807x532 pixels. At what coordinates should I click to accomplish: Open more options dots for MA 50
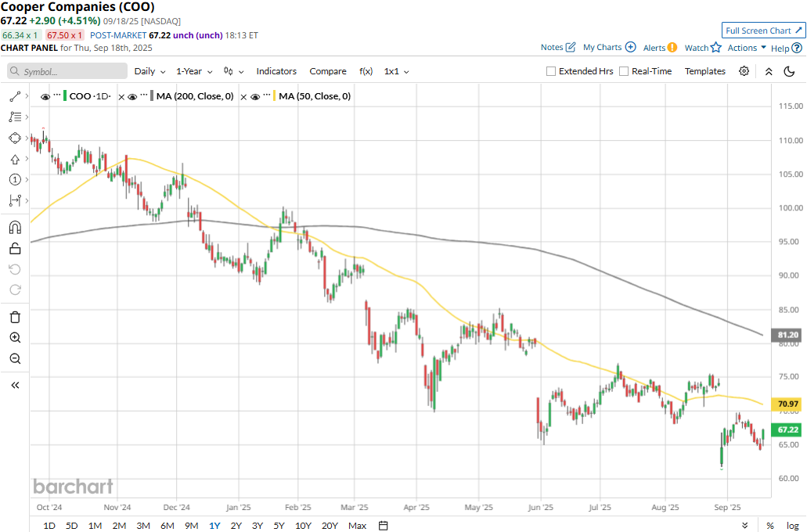coord(267,95)
